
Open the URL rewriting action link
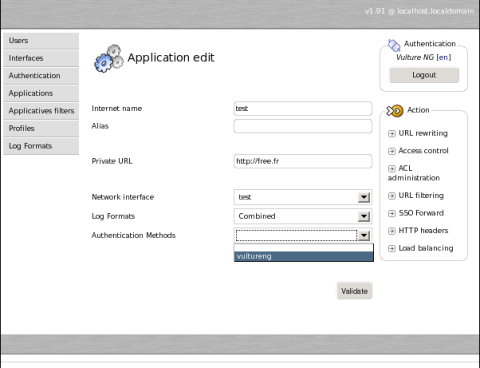(423, 133)
